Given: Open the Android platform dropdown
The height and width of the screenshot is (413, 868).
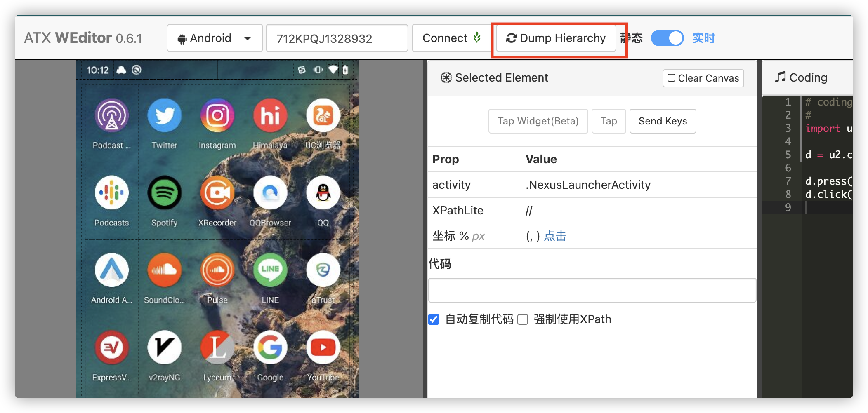Looking at the screenshot, I should (x=248, y=38).
